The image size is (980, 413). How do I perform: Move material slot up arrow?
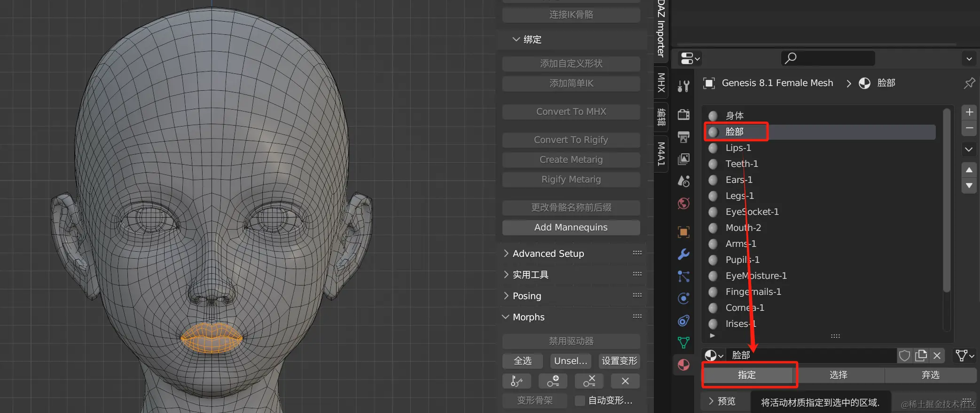point(969,170)
